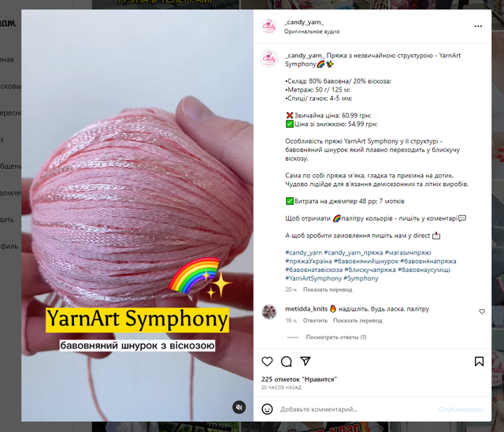
Task: View the 225 отметок Нравится likes list
Action: click(299, 379)
